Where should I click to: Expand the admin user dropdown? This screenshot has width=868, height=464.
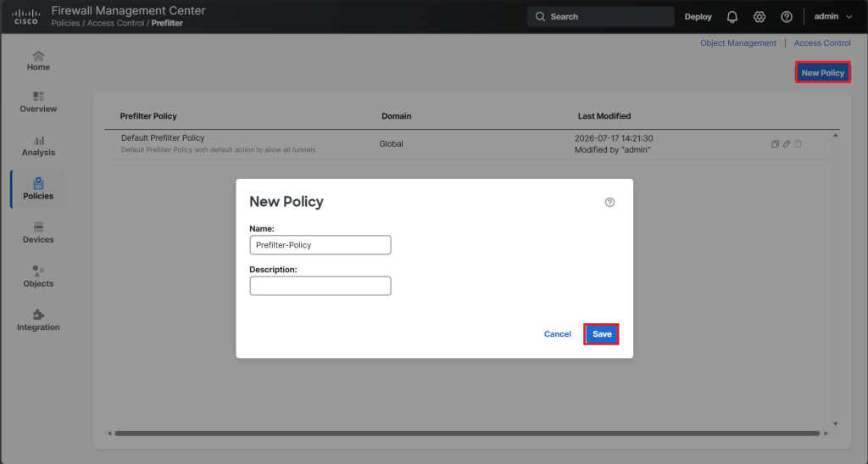point(832,17)
